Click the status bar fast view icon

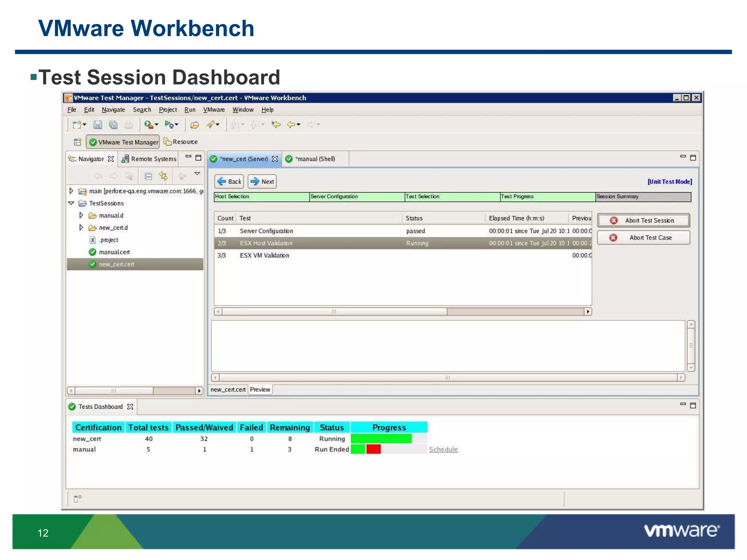tap(78, 498)
